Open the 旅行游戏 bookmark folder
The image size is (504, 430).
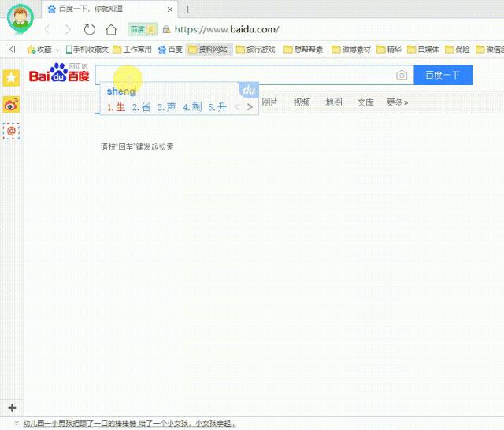click(x=256, y=49)
